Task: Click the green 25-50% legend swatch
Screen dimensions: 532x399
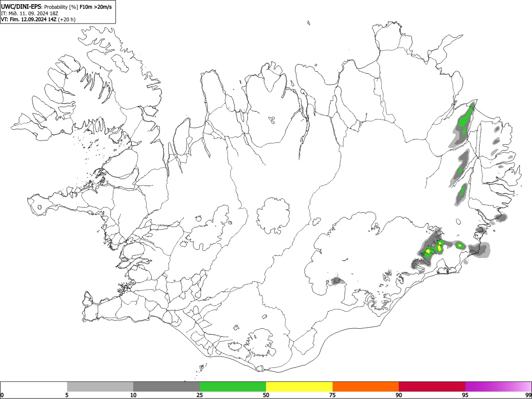Action: (233, 387)
